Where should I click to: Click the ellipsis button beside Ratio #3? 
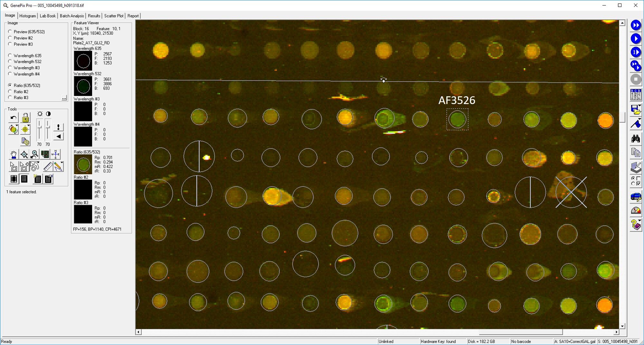pyautogui.click(x=64, y=98)
